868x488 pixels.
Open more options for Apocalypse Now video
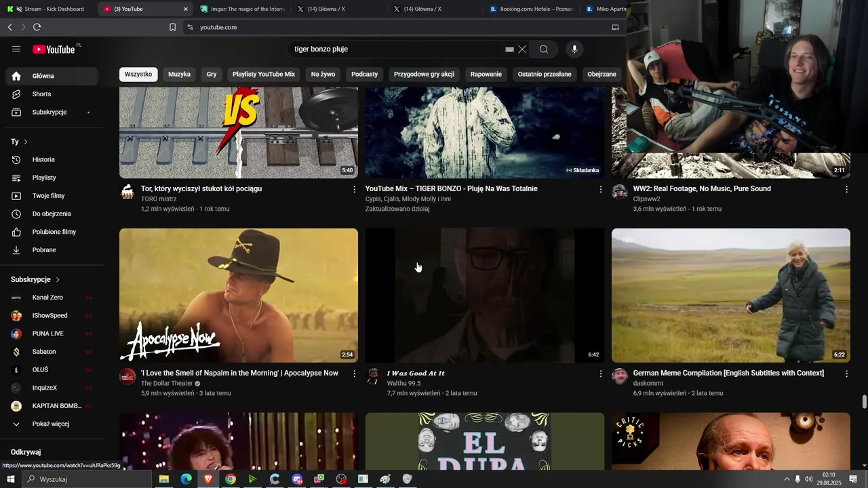[354, 373]
